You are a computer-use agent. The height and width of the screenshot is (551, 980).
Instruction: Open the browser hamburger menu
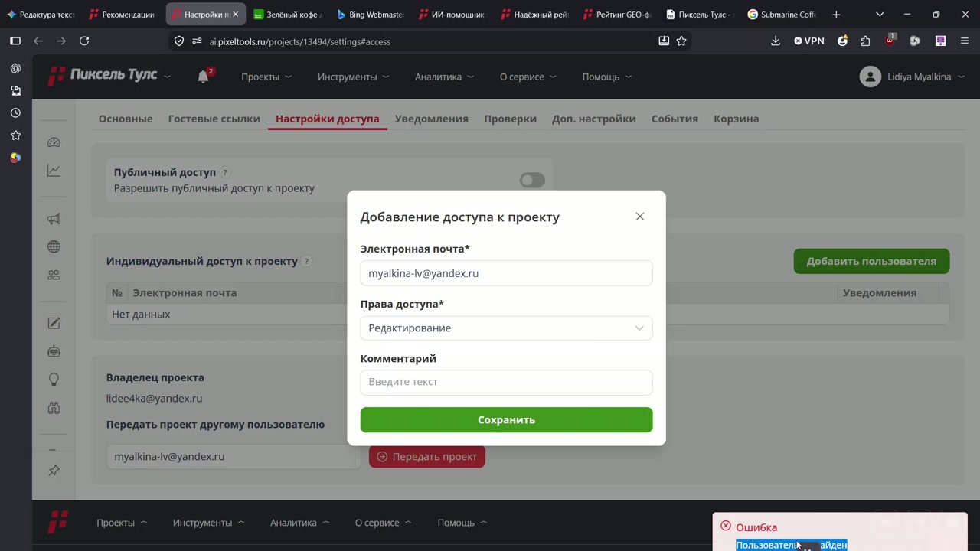[x=965, y=41]
